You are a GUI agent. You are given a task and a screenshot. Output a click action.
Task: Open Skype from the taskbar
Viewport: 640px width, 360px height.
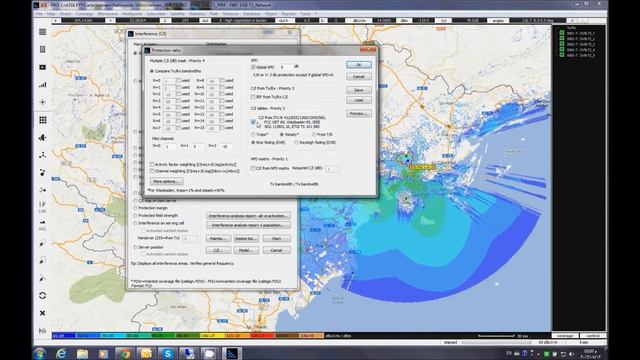click(x=167, y=353)
